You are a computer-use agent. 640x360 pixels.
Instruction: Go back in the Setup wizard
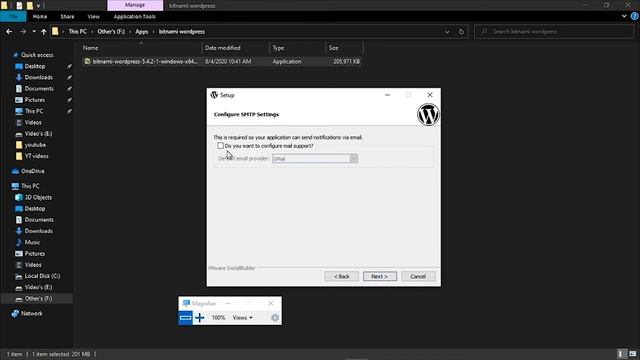click(x=342, y=276)
